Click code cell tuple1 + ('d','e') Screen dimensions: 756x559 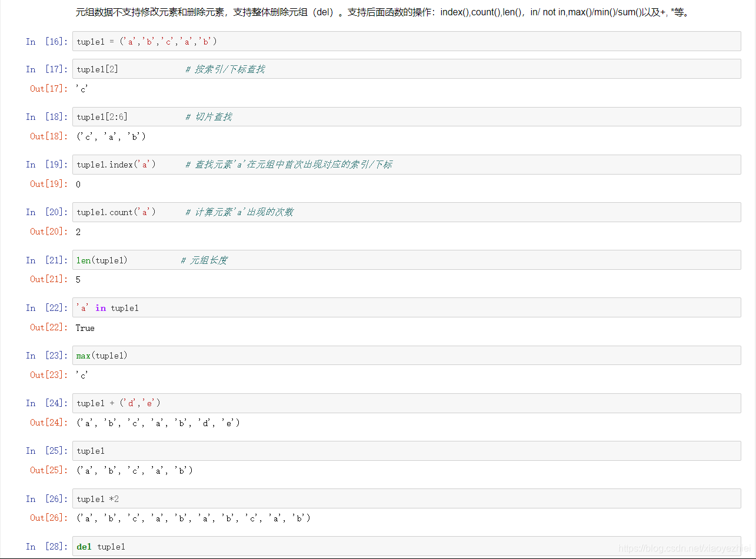pos(407,403)
